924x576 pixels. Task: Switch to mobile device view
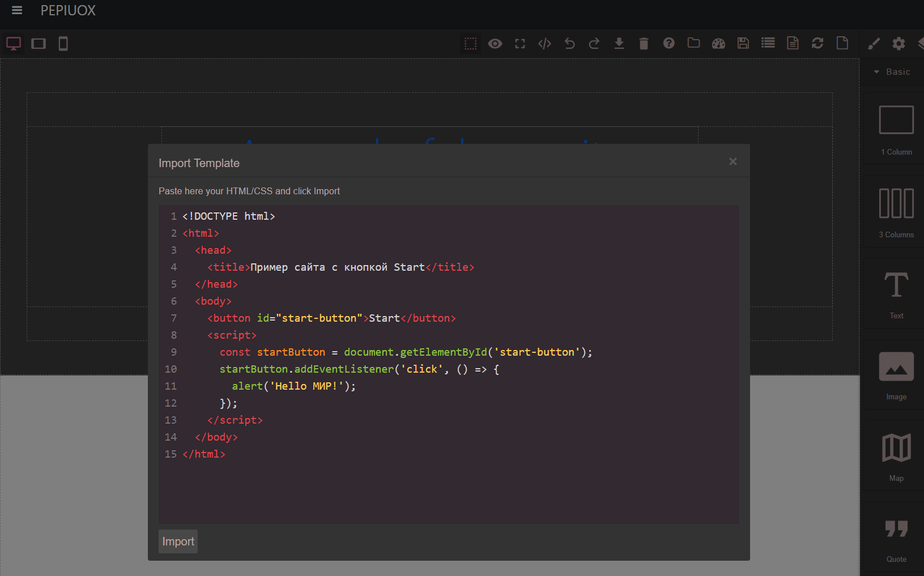tap(63, 43)
